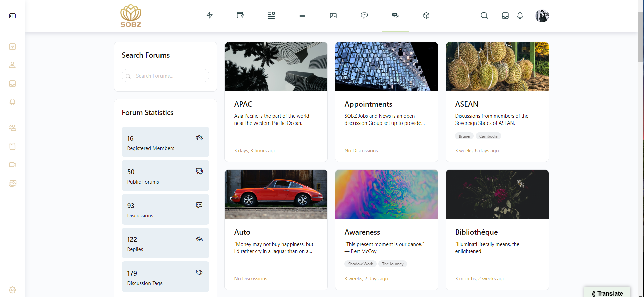Click the Shadow Work tag

pos(360,264)
